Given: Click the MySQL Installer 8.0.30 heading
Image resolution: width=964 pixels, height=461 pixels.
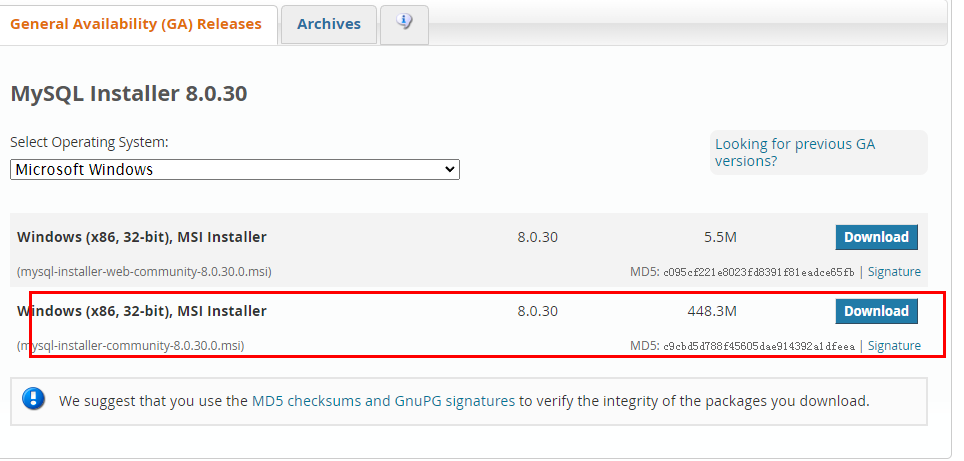Looking at the screenshot, I should pos(129,94).
